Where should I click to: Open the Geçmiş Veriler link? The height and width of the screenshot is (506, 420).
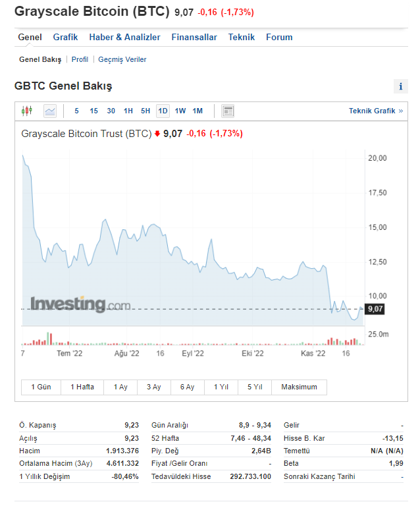pos(122,59)
